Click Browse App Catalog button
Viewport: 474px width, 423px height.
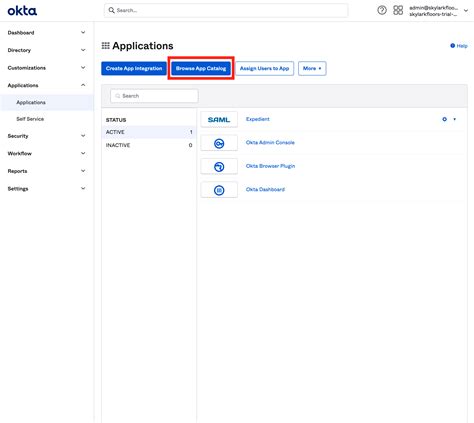click(201, 68)
